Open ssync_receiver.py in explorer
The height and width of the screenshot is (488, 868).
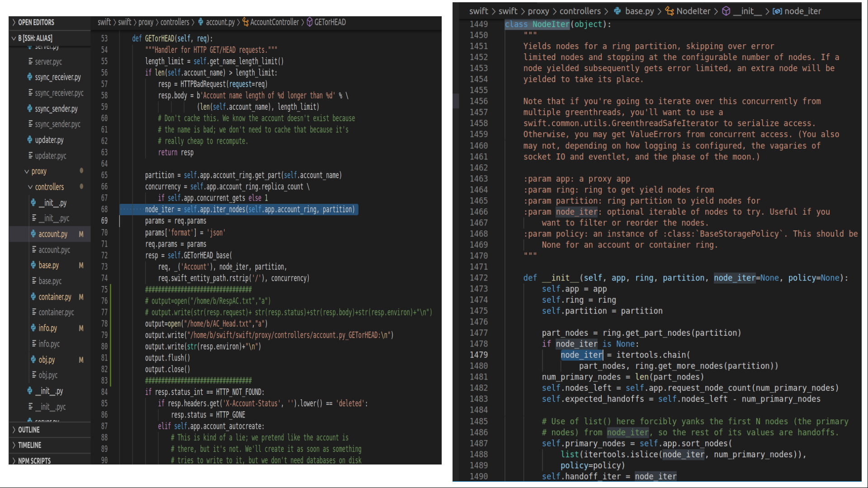pyautogui.click(x=58, y=77)
